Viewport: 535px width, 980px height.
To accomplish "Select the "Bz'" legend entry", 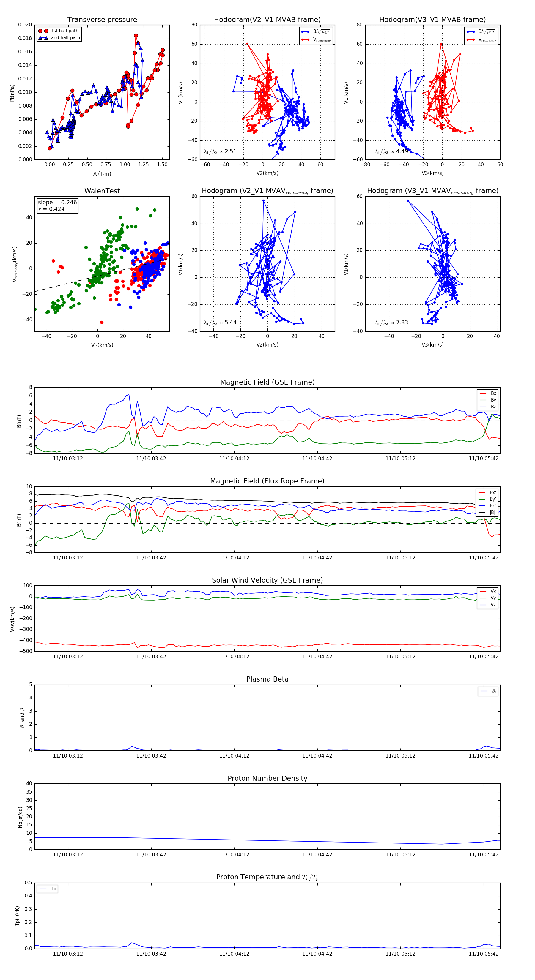I will click(x=487, y=506).
